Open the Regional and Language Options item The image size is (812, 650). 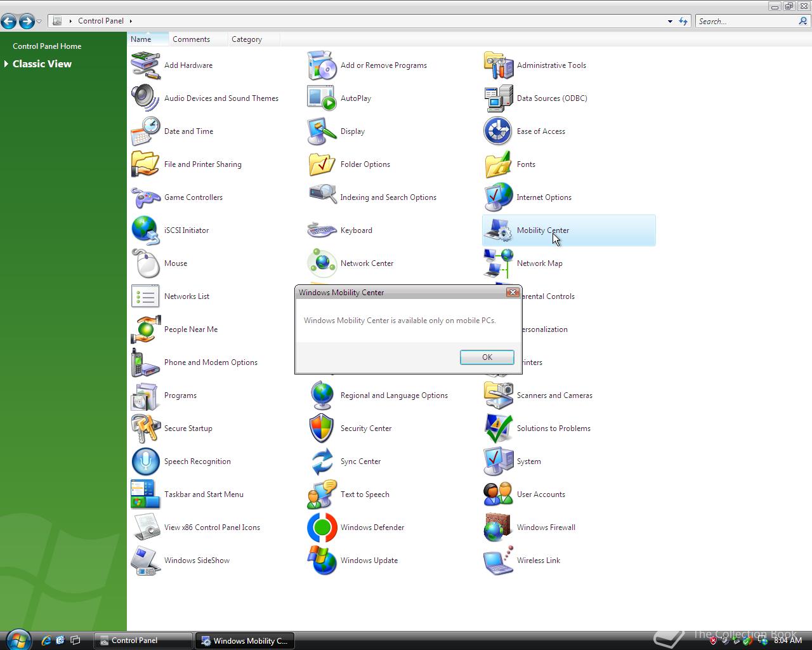322,395
